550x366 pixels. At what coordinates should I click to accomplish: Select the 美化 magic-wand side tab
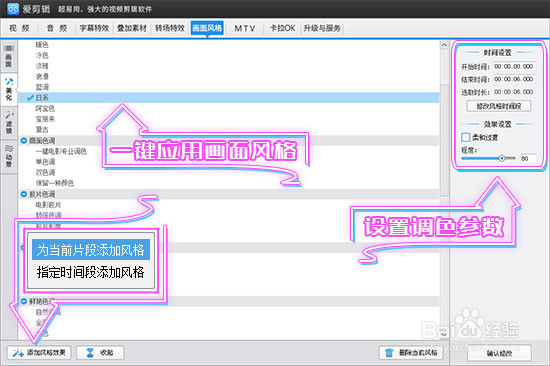pos(9,89)
